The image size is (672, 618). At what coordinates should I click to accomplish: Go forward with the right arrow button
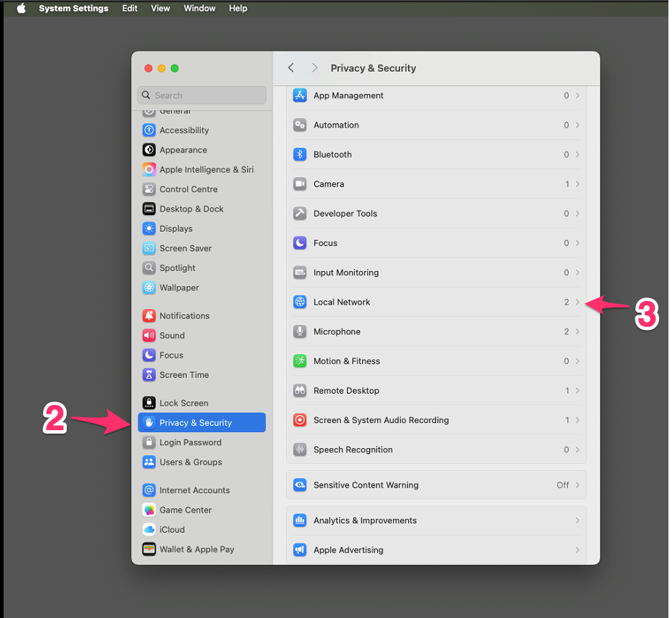[315, 67]
